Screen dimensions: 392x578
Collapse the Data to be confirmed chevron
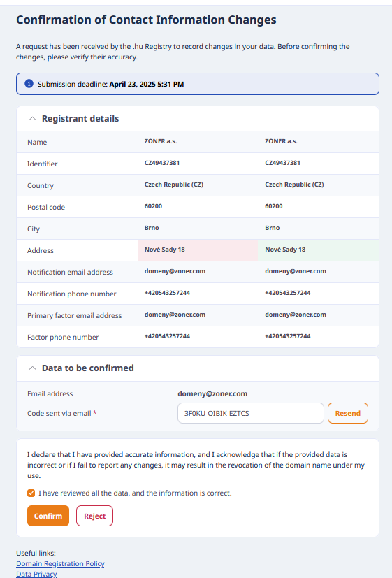(x=32, y=368)
